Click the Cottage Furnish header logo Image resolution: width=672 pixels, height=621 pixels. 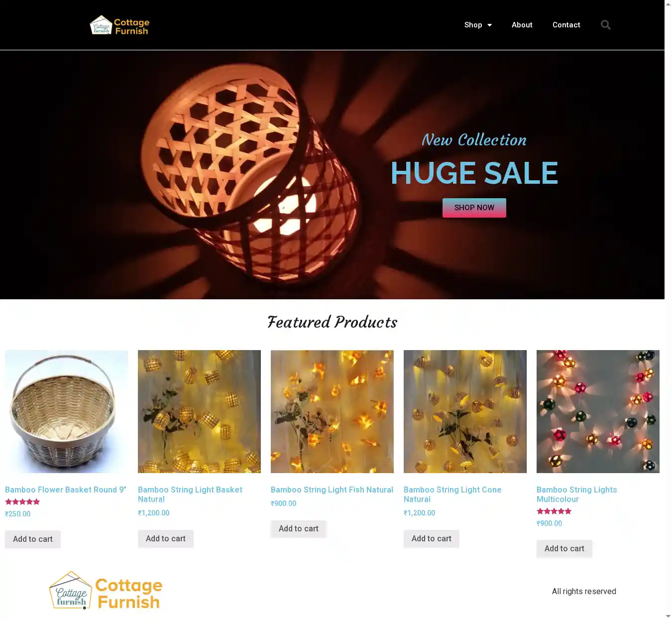(119, 25)
